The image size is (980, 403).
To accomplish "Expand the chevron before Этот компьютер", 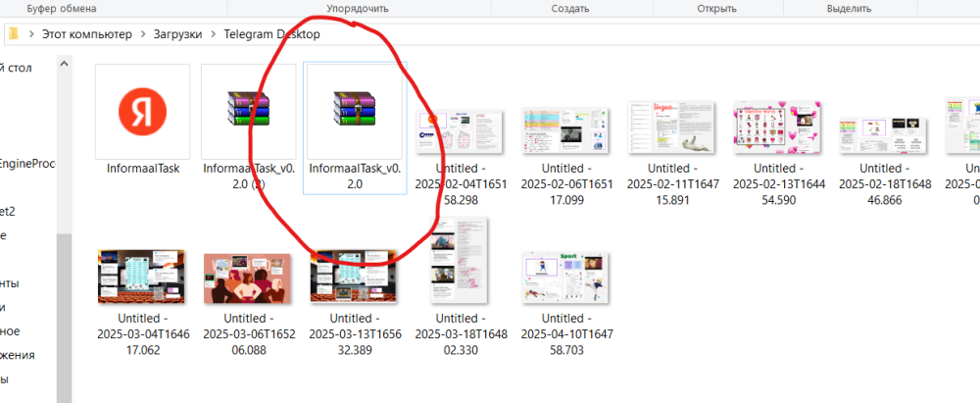I will [x=30, y=34].
